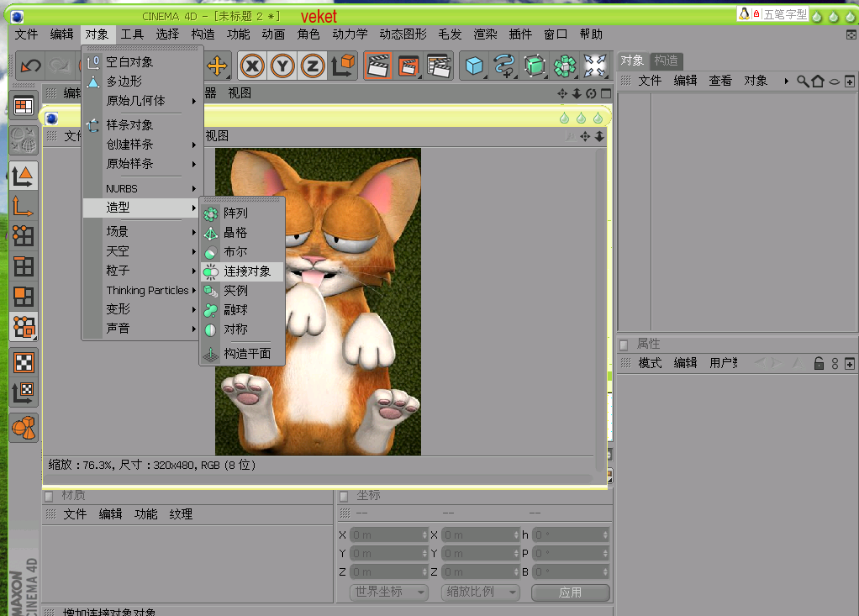Toggle the Z axis lock
This screenshot has height=616, width=859.
click(x=313, y=66)
